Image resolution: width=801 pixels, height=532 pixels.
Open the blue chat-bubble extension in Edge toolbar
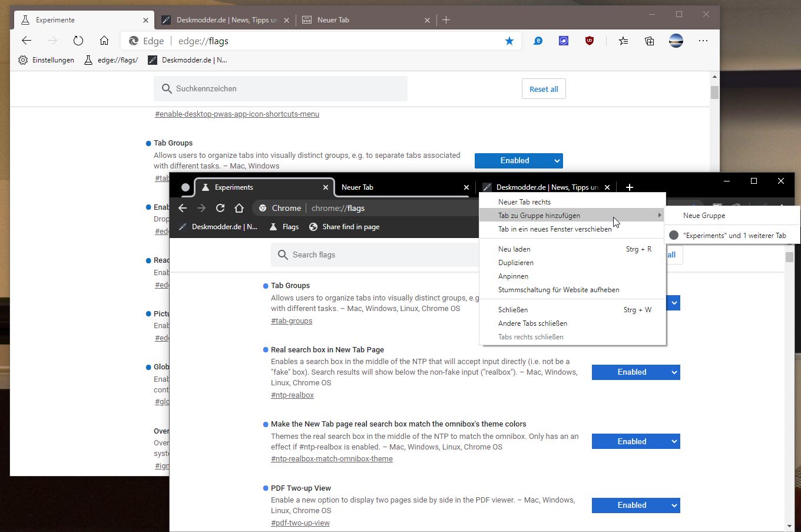click(538, 41)
